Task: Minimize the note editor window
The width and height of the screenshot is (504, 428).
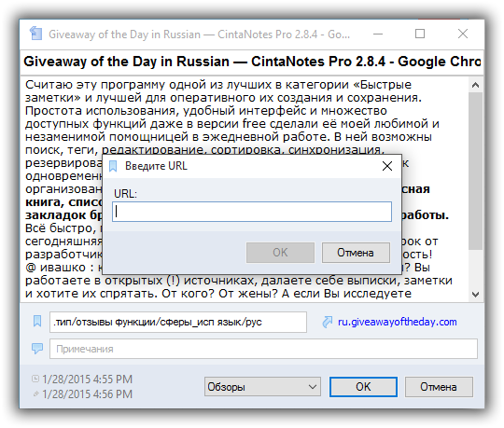Action: pyautogui.click(x=378, y=34)
